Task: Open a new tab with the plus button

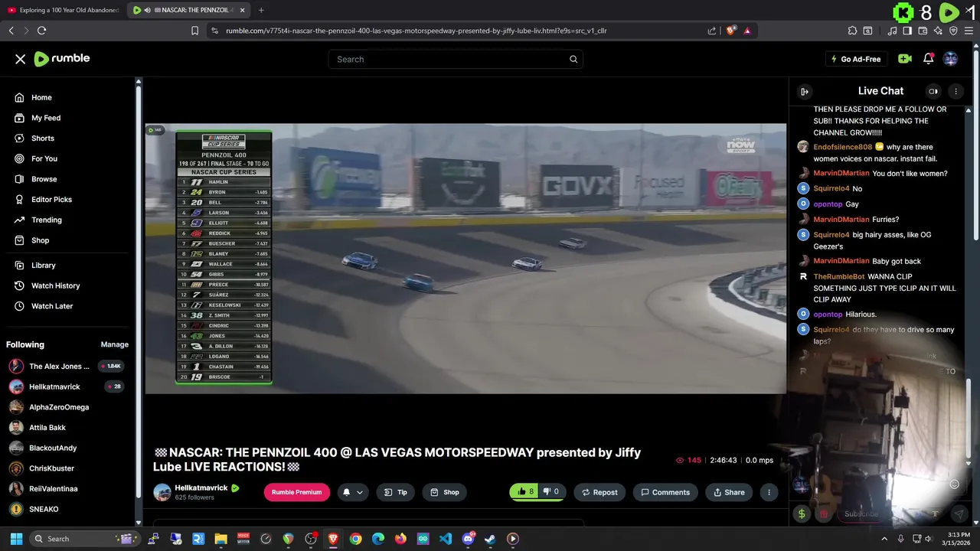Action: [x=261, y=10]
